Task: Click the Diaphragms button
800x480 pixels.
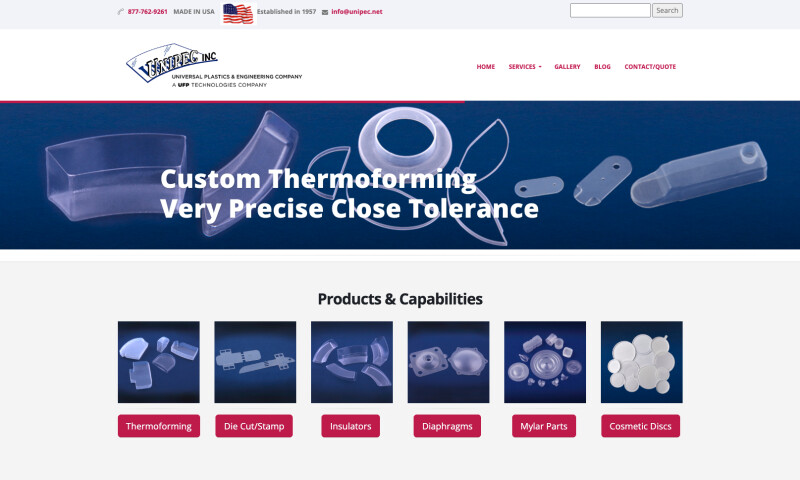Action: point(447,426)
